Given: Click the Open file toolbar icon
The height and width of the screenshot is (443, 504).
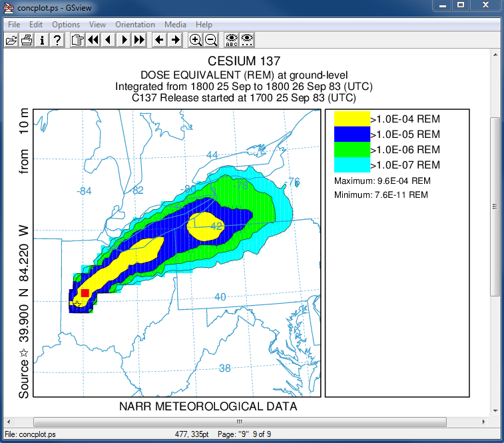Looking at the screenshot, I should 11,40.
